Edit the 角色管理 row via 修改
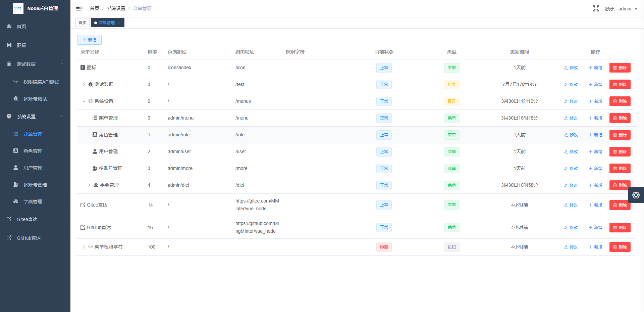Screen dimensions: 644x312 571,135
